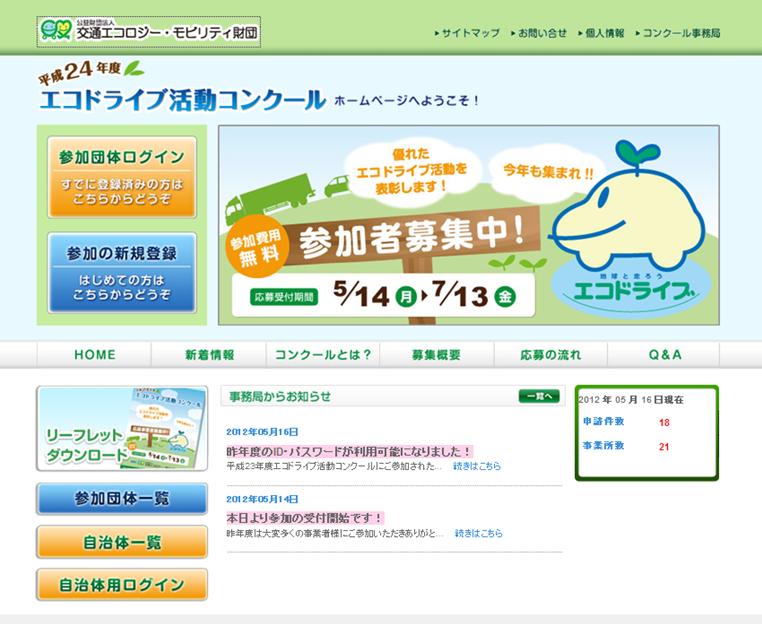Click the 交通エコロジー・モビリティ財団 logo
The width and height of the screenshot is (762, 624).
pyautogui.click(x=149, y=32)
